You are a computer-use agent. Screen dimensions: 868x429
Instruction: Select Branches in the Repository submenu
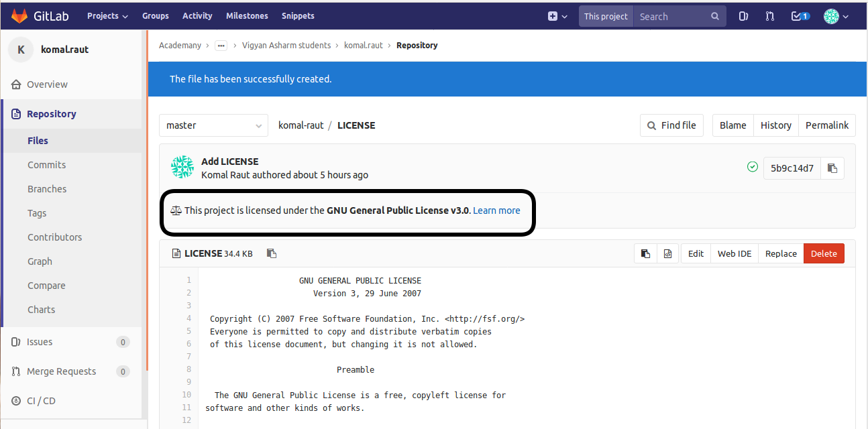(x=47, y=189)
